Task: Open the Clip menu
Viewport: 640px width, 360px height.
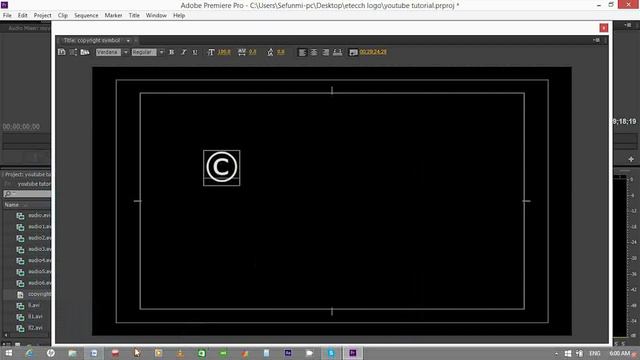Action: click(x=63, y=16)
